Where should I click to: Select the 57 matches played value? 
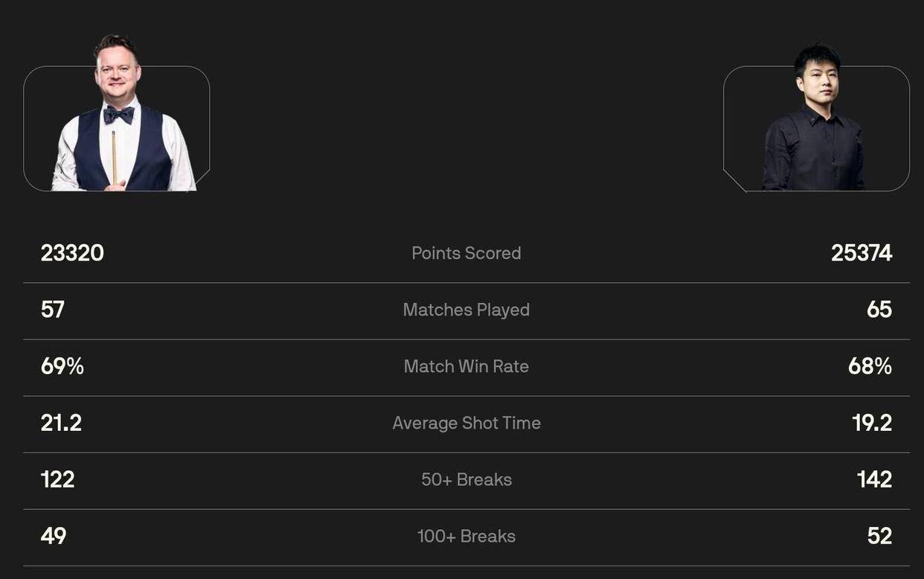[x=53, y=310]
